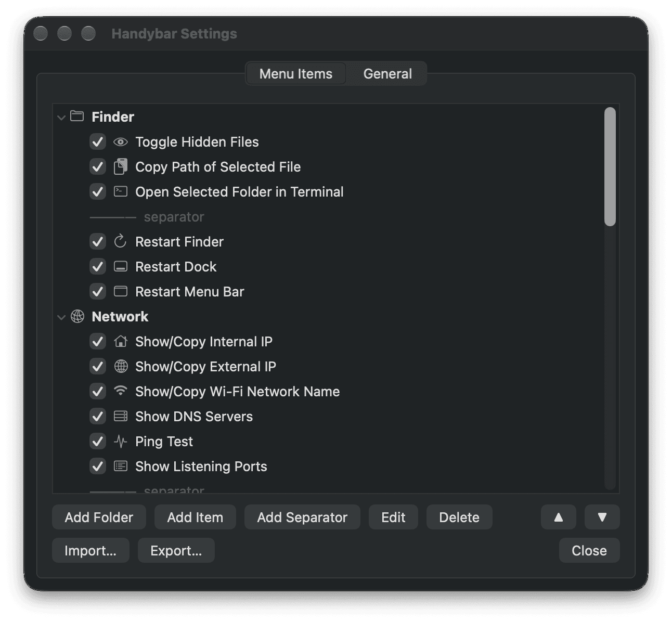
Task: Click the document icon beside Copy Path
Action: [x=121, y=166]
